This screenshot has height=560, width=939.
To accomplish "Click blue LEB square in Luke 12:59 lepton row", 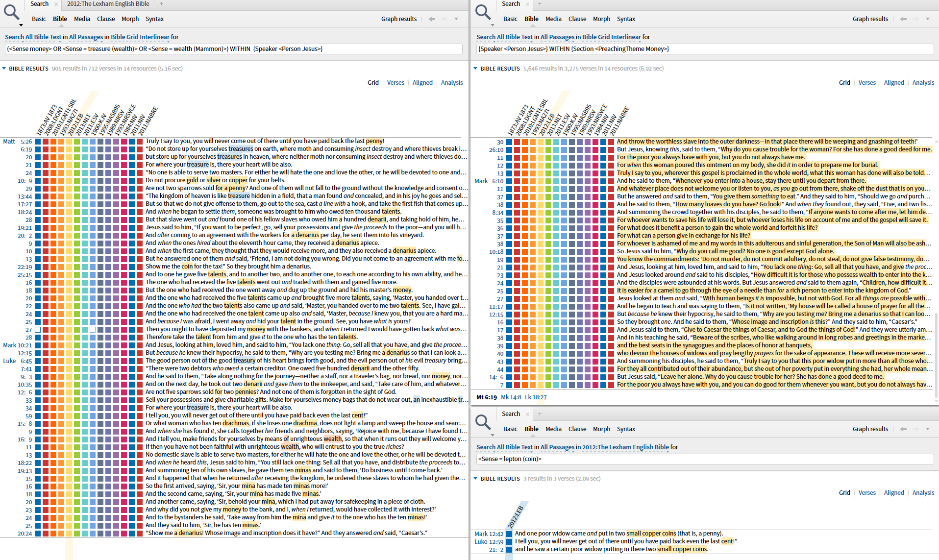I will (509, 542).
